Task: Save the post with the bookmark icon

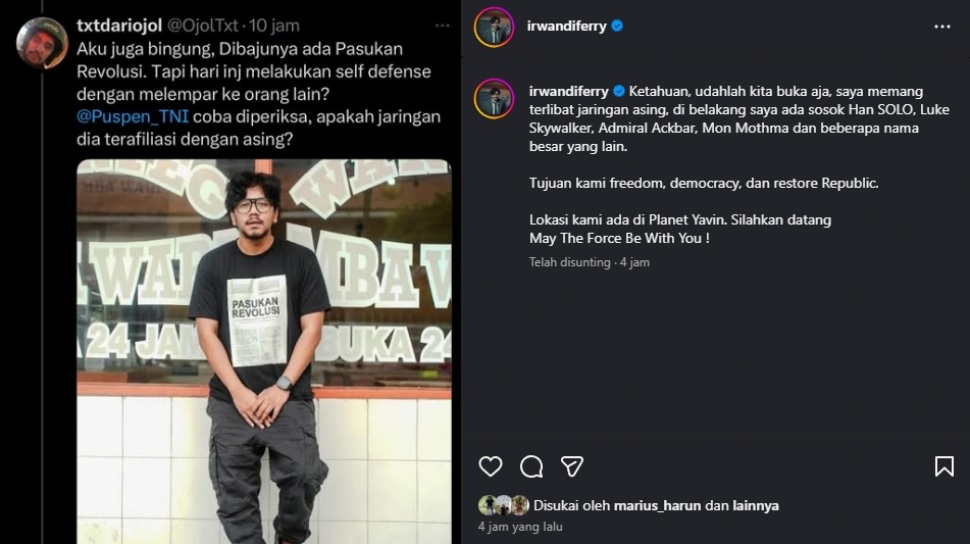Action: point(944,466)
